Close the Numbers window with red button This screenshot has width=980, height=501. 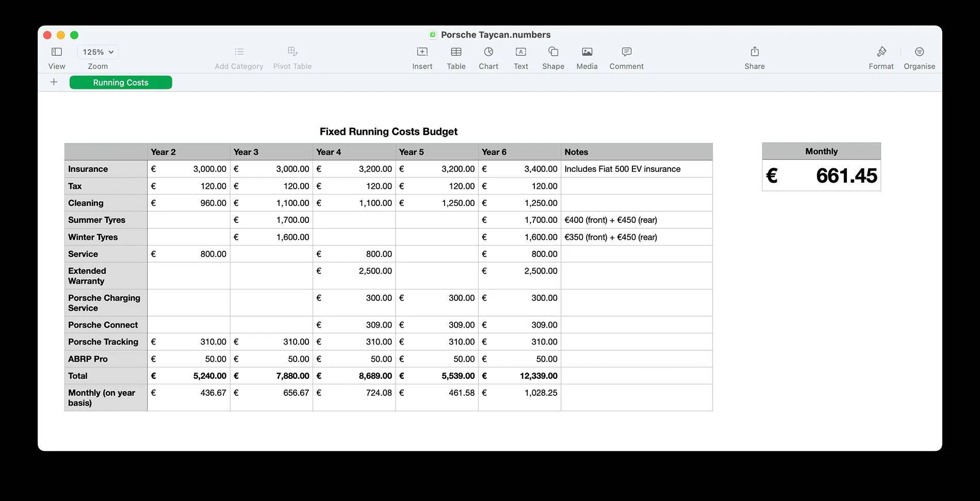pos(47,35)
